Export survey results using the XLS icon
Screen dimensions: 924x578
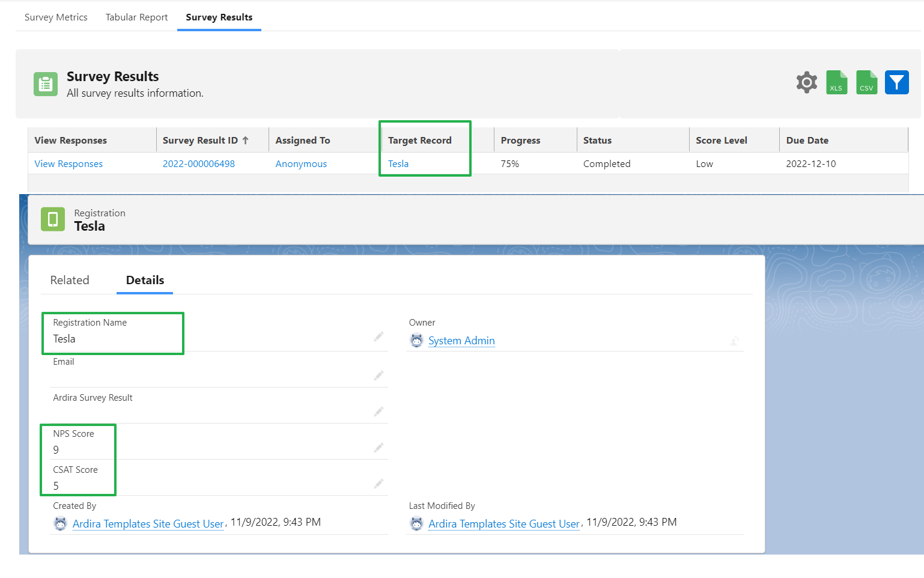tap(836, 82)
